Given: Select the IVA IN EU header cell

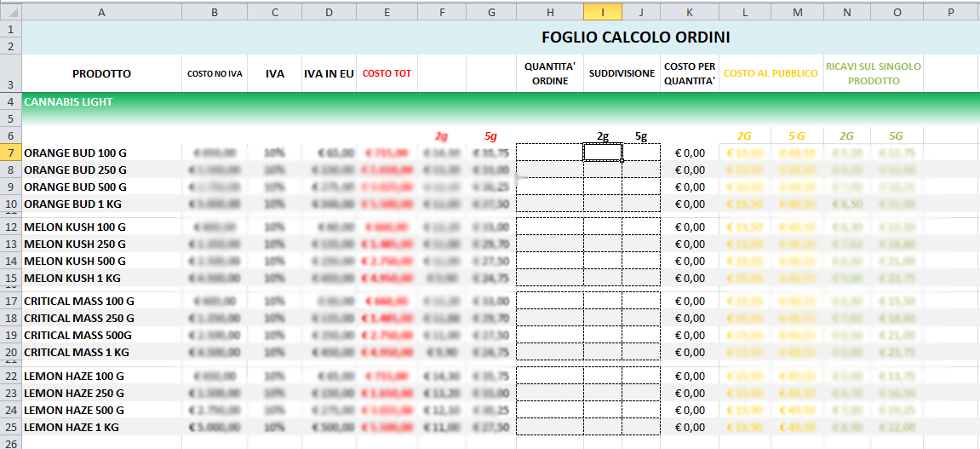Looking at the screenshot, I should 329,74.
